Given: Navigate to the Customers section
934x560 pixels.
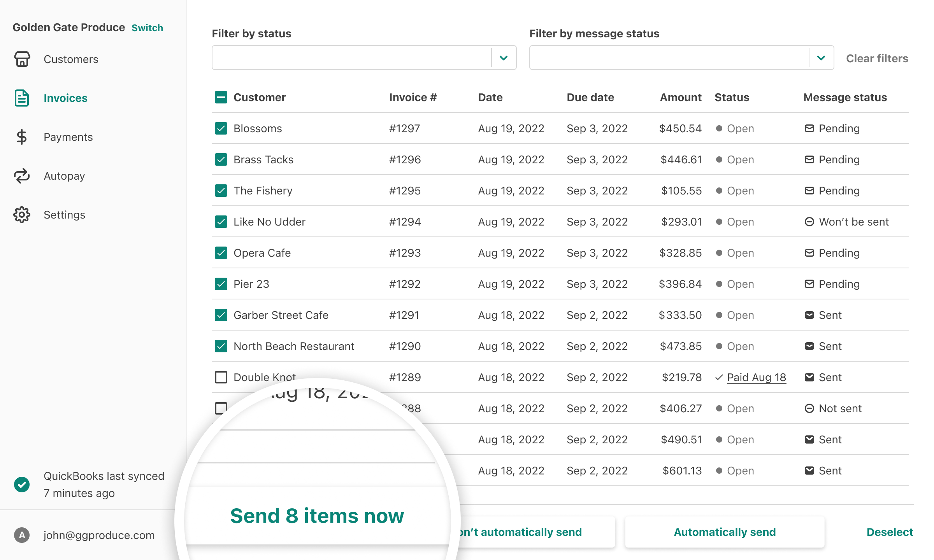Looking at the screenshot, I should (71, 59).
